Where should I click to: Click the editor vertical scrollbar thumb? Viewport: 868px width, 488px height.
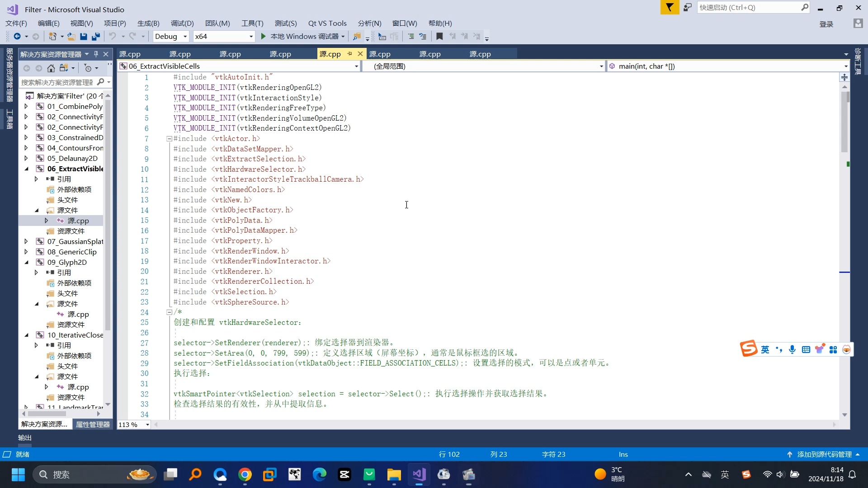(x=844, y=122)
